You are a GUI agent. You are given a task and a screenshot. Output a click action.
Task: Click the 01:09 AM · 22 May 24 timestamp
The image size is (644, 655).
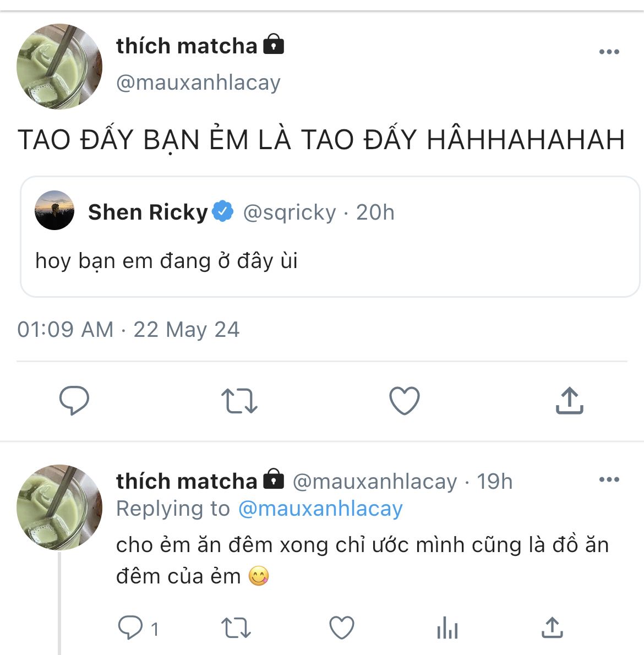(128, 330)
